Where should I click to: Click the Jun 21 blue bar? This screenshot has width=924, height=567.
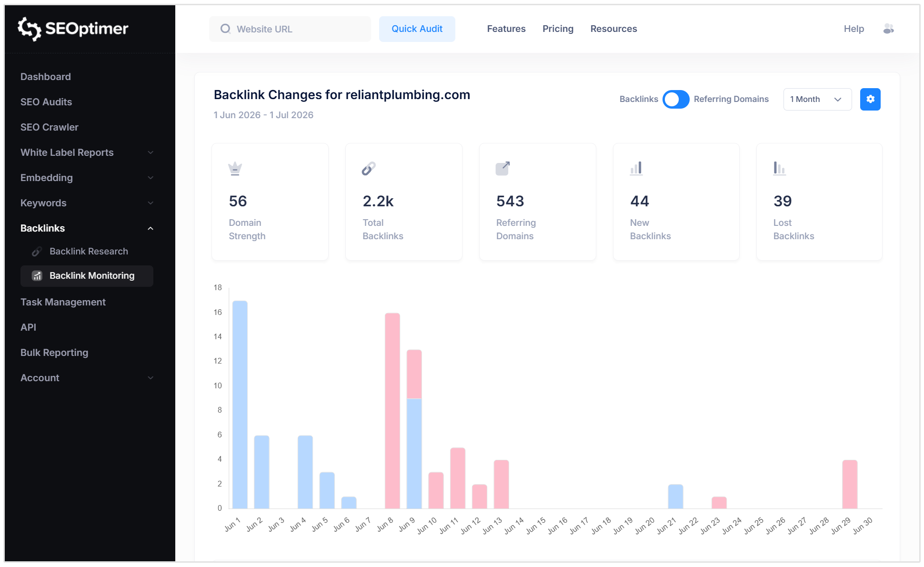coord(675,496)
